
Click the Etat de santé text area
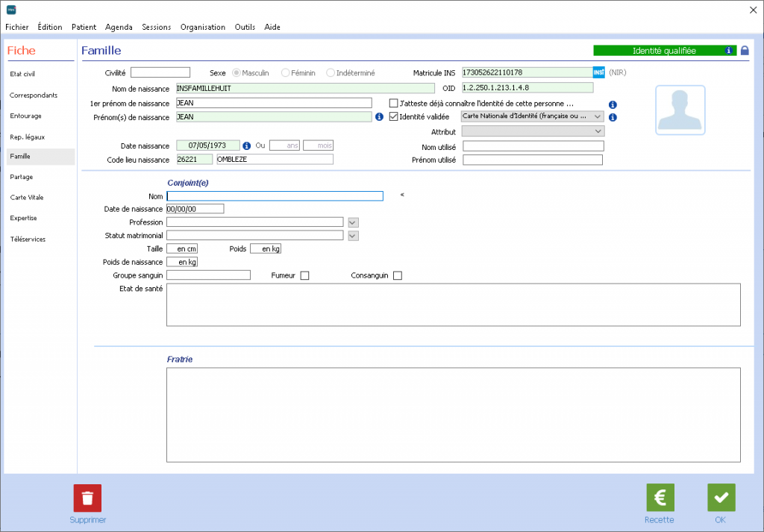tap(454, 305)
